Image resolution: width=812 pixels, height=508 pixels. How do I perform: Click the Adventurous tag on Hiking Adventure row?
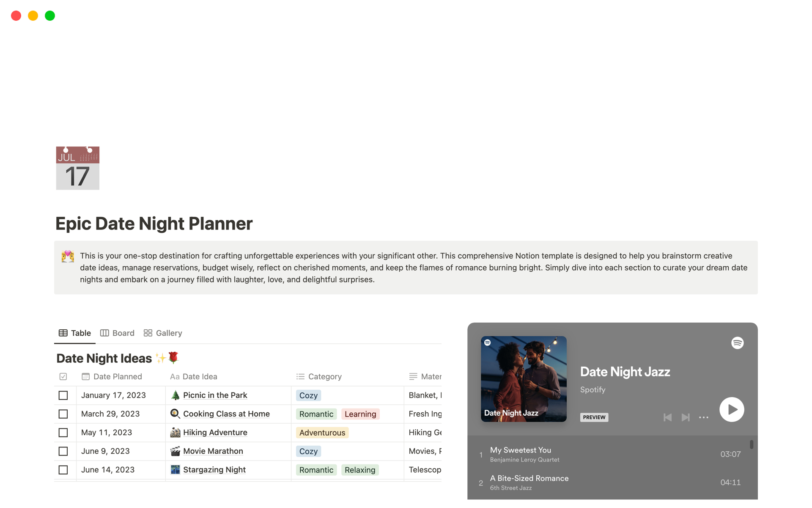pos(322,432)
